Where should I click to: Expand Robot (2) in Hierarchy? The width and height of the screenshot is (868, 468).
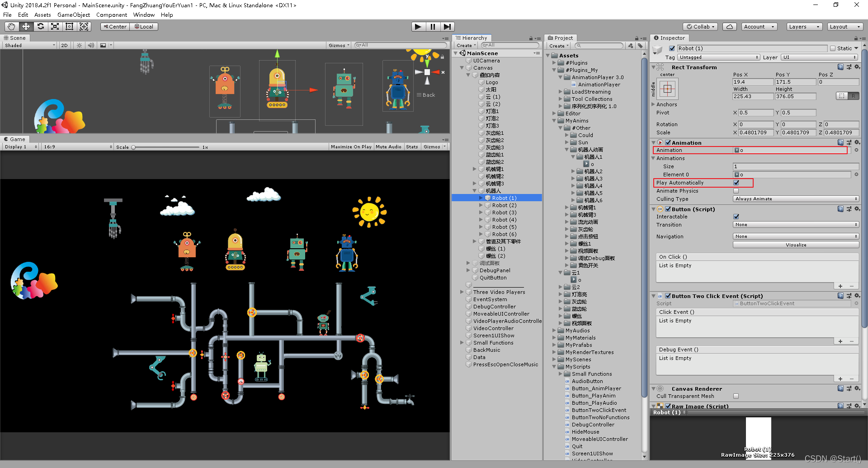tap(481, 205)
